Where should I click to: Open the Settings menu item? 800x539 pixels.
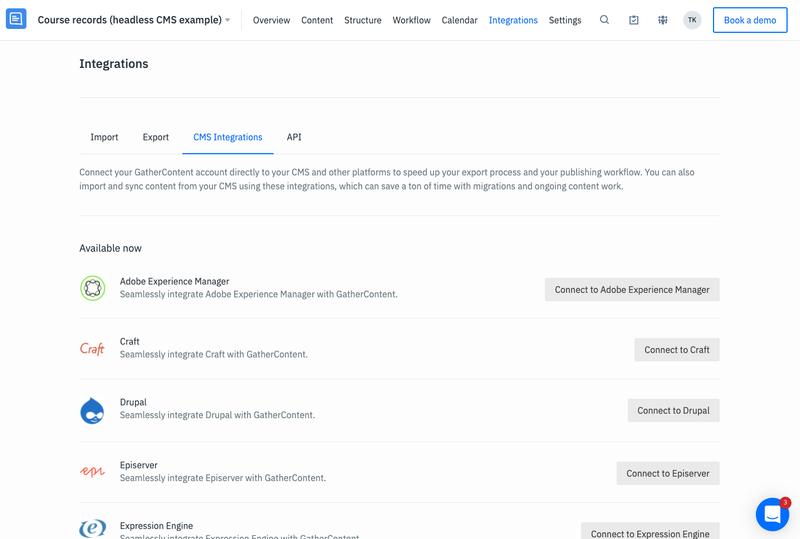pyautogui.click(x=565, y=20)
